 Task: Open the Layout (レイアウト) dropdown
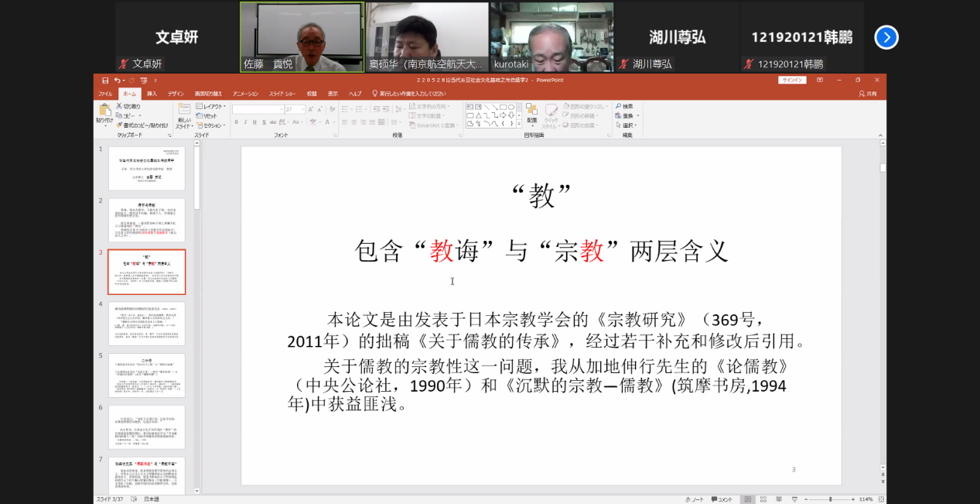pyautogui.click(x=210, y=106)
